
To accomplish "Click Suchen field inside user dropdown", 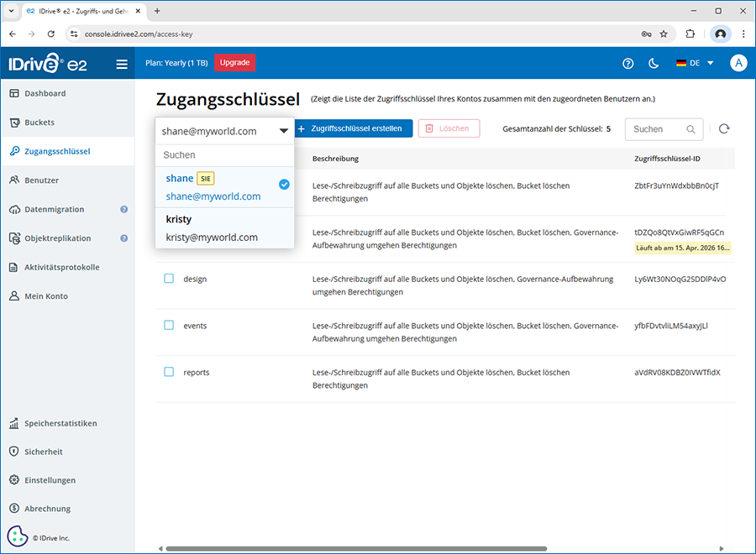I will [x=224, y=155].
